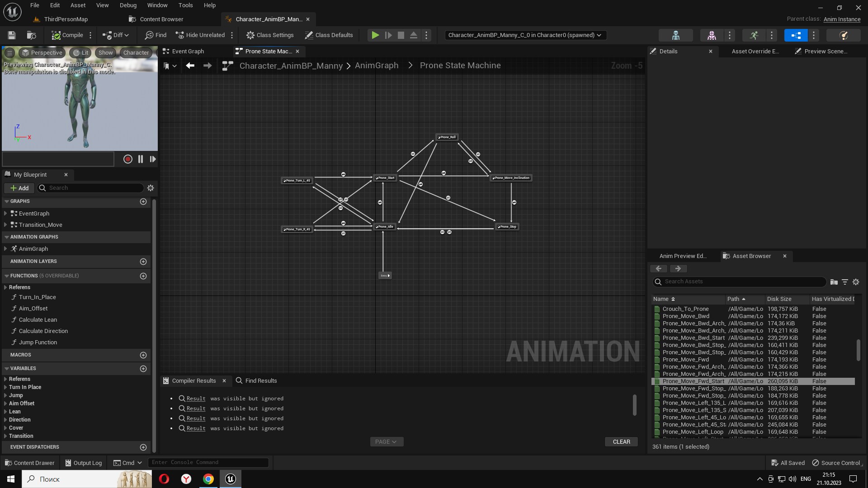Viewport: 868px width, 488px height.
Task: Expand the EventGraph tree item
Action: click(x=5, y=213)
